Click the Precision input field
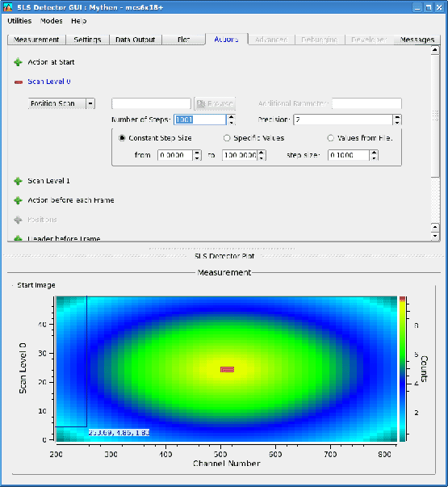Viewport: 448px width, 487px height. click(x=343, y=120)
